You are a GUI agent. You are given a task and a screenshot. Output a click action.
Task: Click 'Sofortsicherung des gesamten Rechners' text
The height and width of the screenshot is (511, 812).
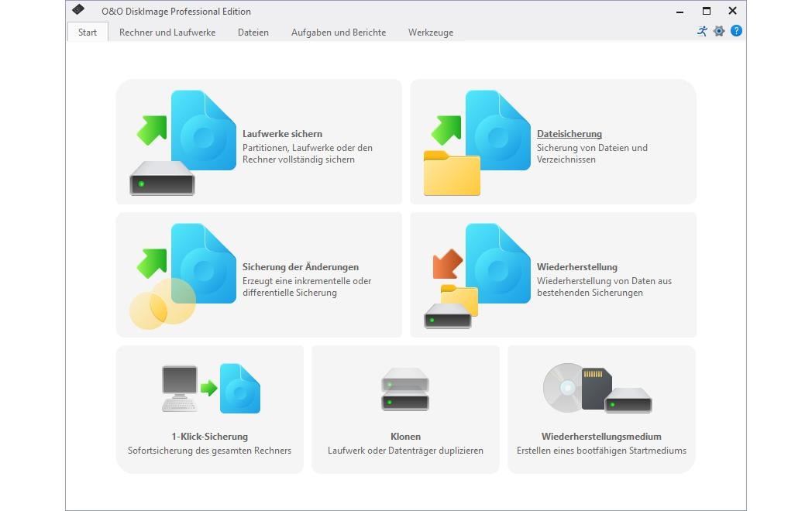210,451
